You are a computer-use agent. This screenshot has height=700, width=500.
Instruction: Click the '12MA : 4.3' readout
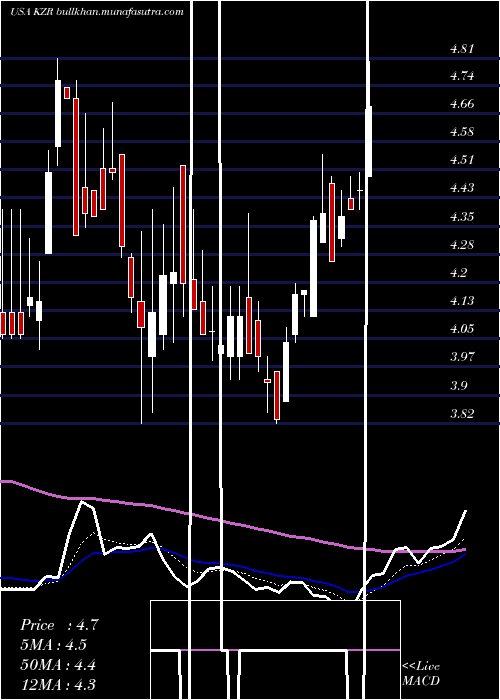tap(58, 684)
